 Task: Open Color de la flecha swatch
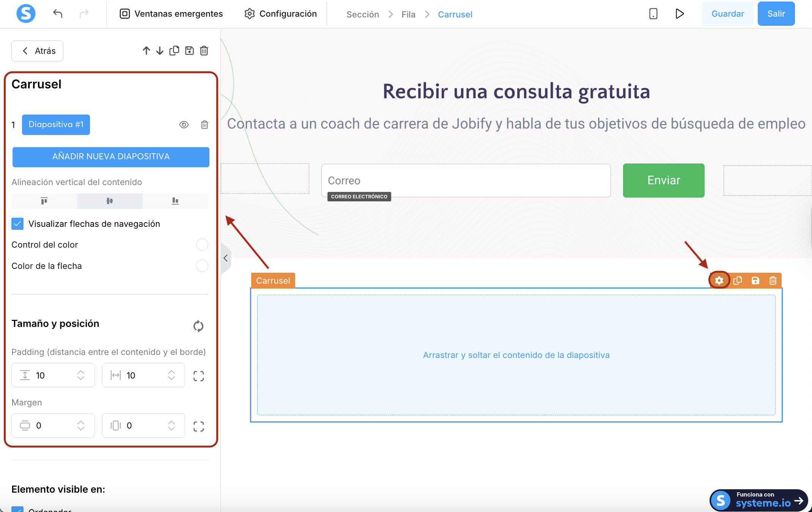point(202,266)
